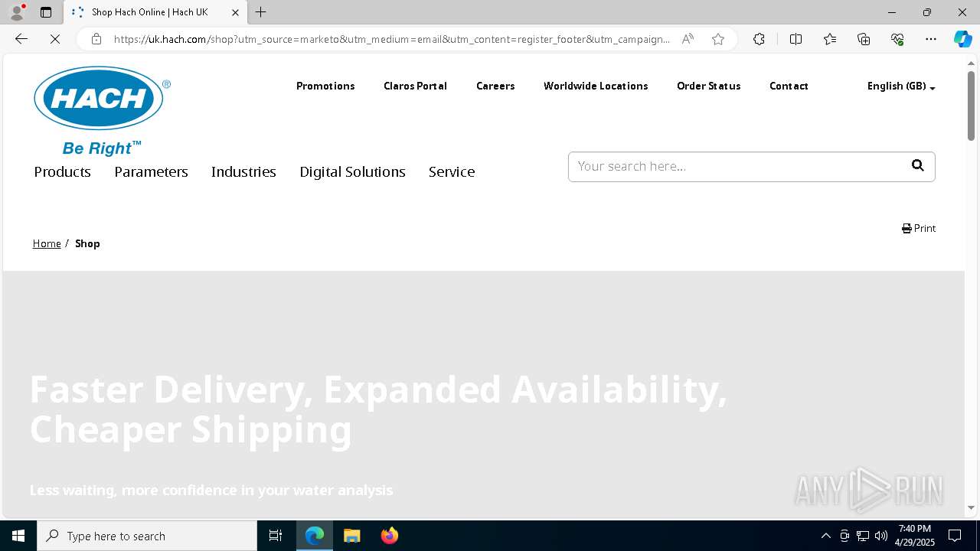
Task: Click the search magnifier icon
Action: (x=917, y=165)
